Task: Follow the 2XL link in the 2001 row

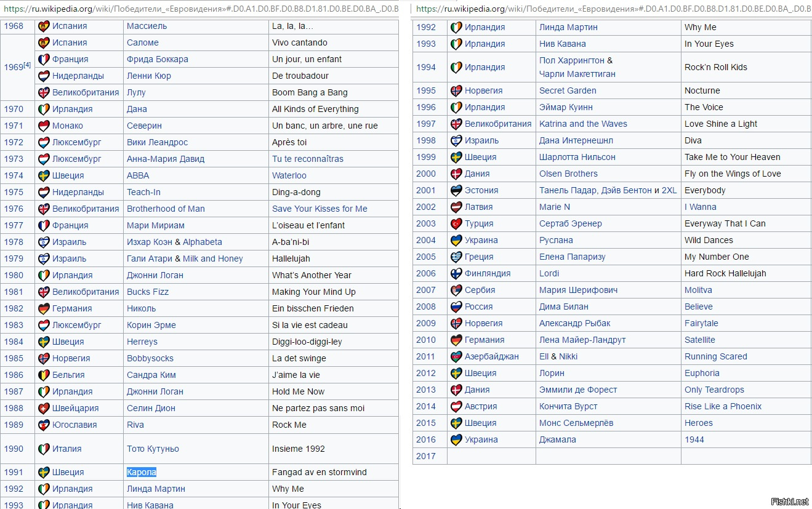Action: pos(669,191)
